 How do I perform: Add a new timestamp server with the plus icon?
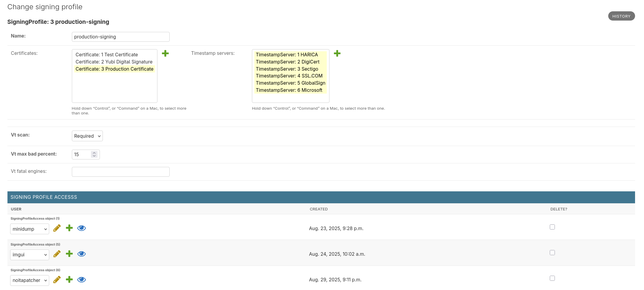(337, 53)
